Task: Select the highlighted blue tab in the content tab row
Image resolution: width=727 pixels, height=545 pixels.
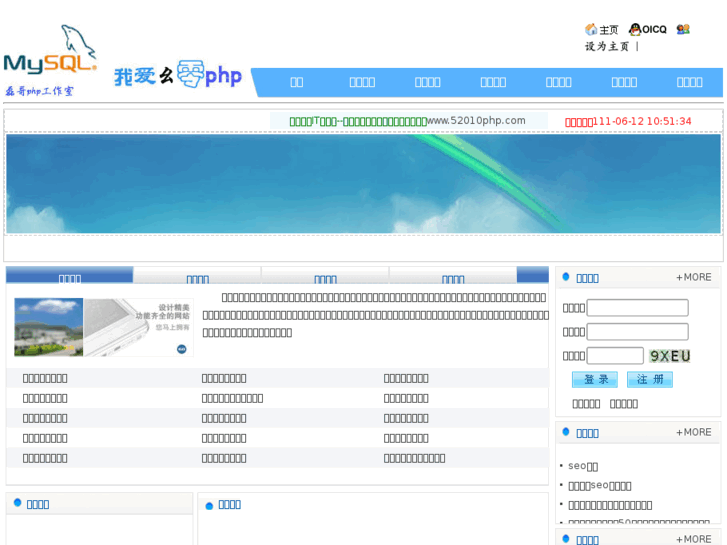Action: point(70,275)
